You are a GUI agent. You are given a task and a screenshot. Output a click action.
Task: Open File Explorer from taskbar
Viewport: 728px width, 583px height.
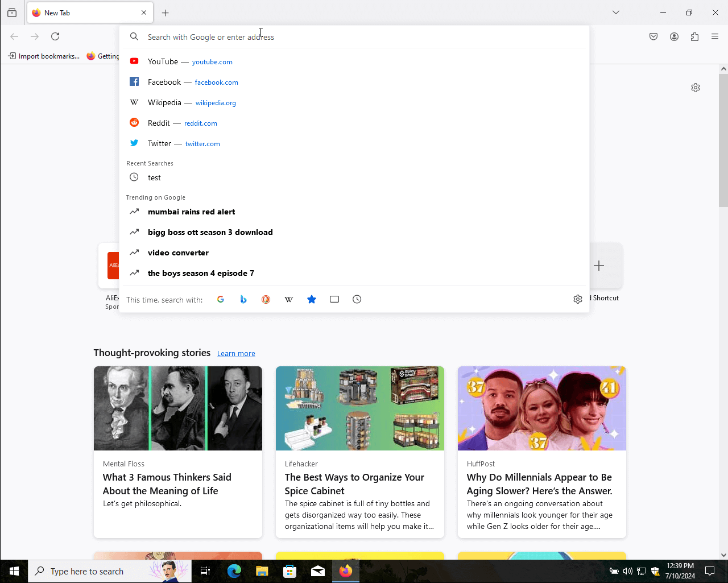click(262, 571)
